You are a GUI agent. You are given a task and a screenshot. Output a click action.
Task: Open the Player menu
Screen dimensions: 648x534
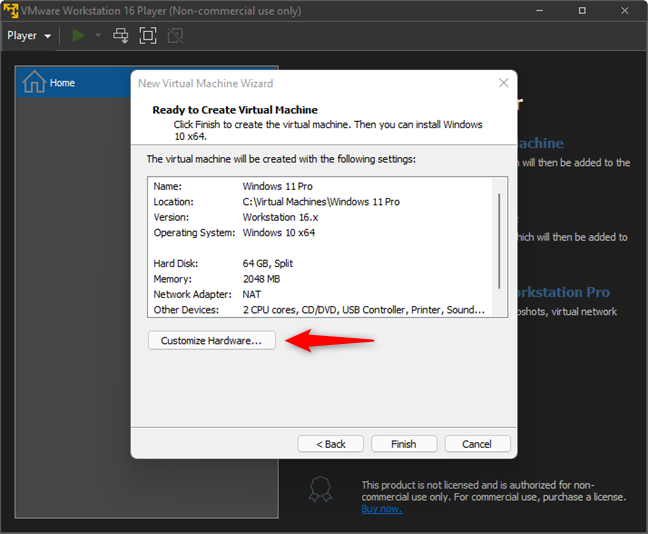pos(29,36)
